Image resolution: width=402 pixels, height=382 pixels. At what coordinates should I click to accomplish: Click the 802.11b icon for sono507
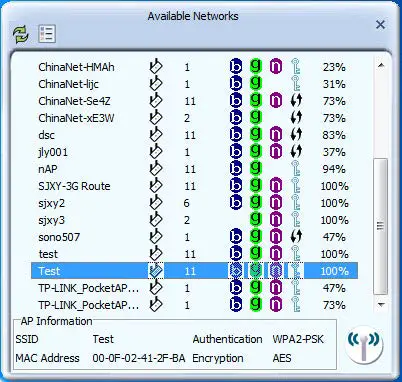pyautogui.click(x=236, y=236)
